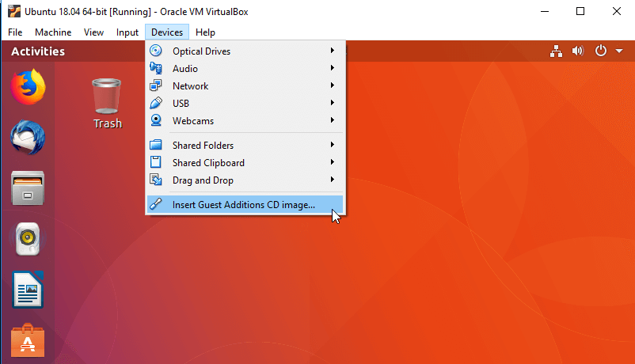This screenshot has width=635, height=364.
Task: Launch Firefox from the Ubuntu dock
Action: (x=28, y=87)
